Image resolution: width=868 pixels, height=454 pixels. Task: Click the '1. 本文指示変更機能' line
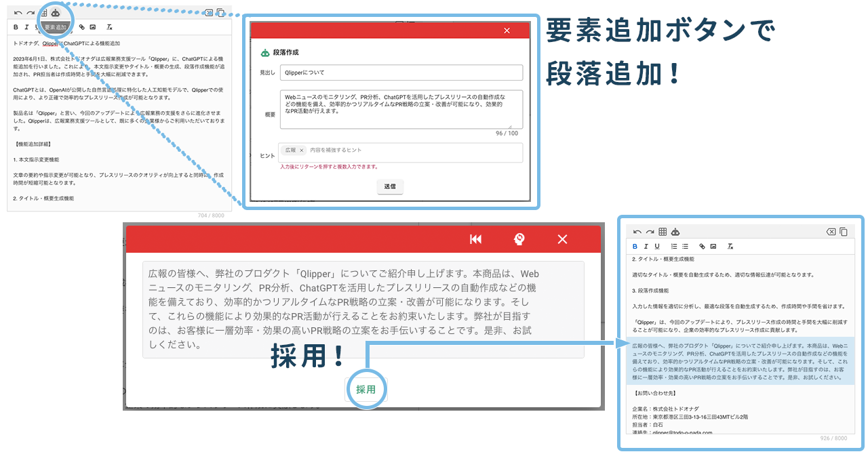(x=36, y=160)
